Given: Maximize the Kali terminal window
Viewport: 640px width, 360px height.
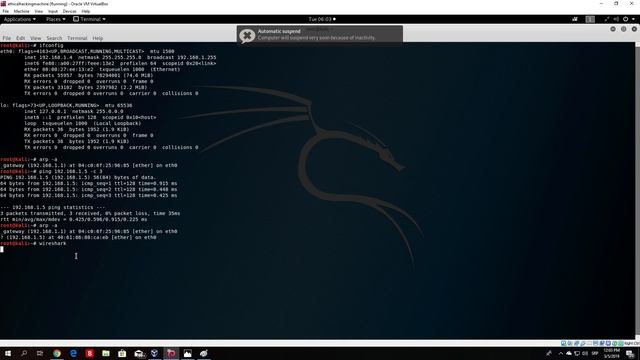Looking at the screenshot, I should click(x=623, y=29).
